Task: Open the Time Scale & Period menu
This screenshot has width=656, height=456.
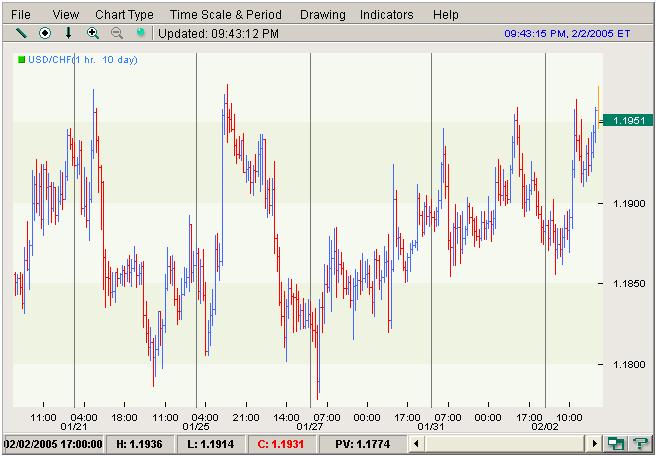Action: (x=226, y=15)
